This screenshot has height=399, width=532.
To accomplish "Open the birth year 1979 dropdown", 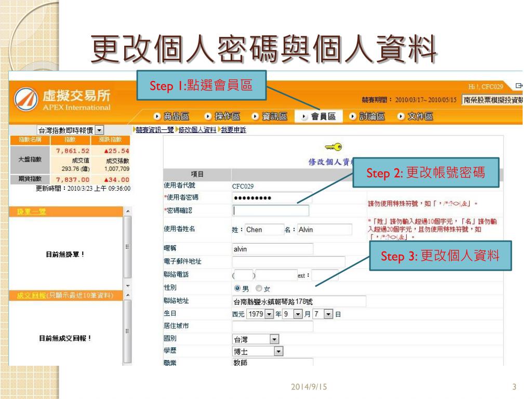I will click(260, 314).
